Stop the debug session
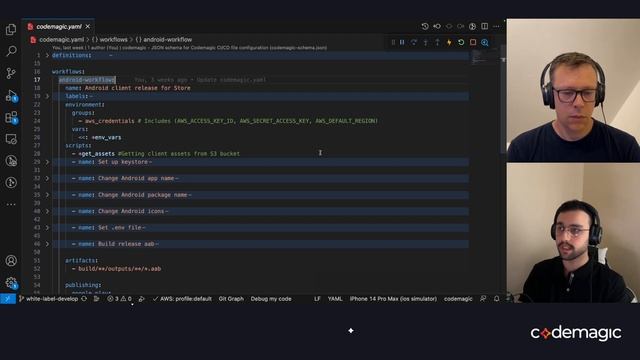The width and height of the screenshot is (640, 360). pyautogui.click(x=473, y=42)
